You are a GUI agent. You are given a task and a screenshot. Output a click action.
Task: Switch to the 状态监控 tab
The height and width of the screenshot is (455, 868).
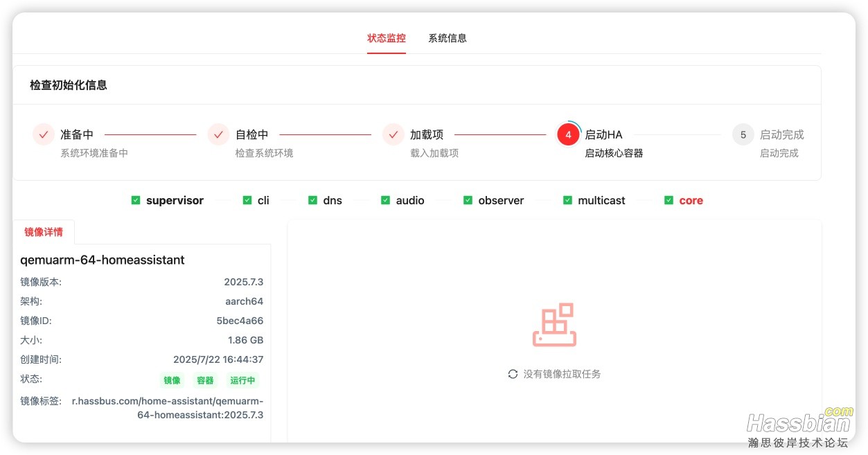[387, 38]
